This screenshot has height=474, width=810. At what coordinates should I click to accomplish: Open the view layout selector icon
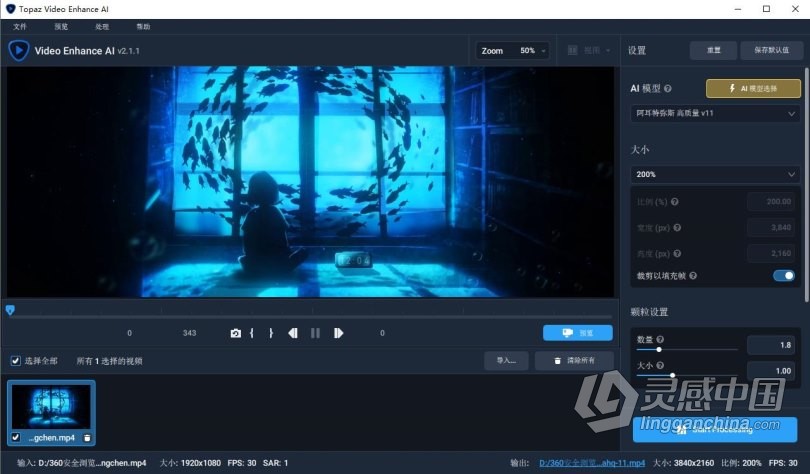(x=572, y=50)
